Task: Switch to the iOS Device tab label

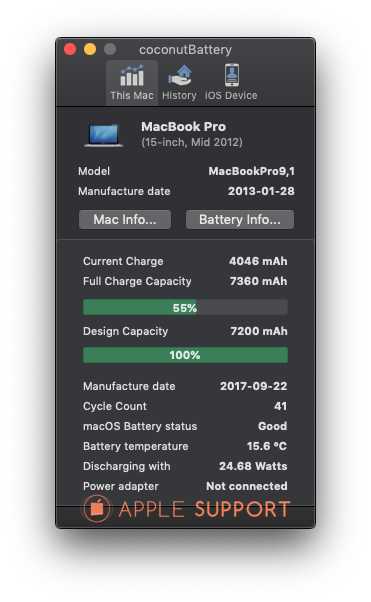Action: (x=231, y=95)
